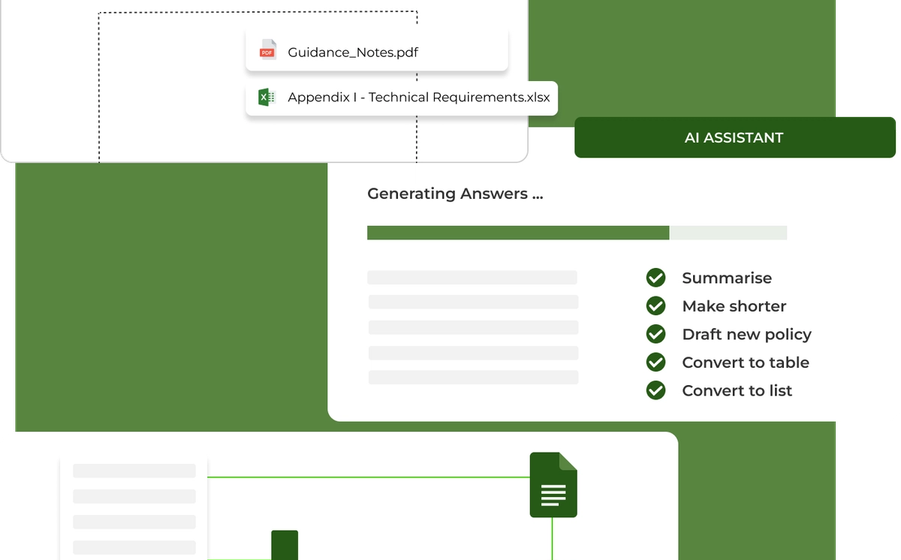Viewport: 901px width, 560px height.
Task: Toggle the Draft new policy checkmark
Action: [x=656, y=334]
